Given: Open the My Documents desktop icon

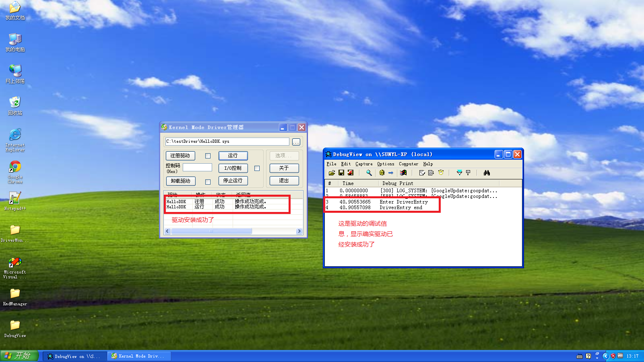Looking at the screenshot, I should [x=15, y=11].
